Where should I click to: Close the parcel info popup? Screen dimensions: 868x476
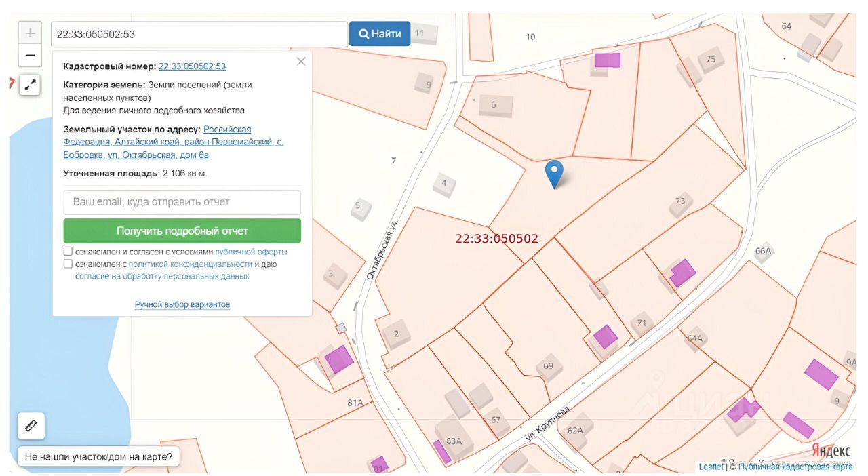[301, 62]
